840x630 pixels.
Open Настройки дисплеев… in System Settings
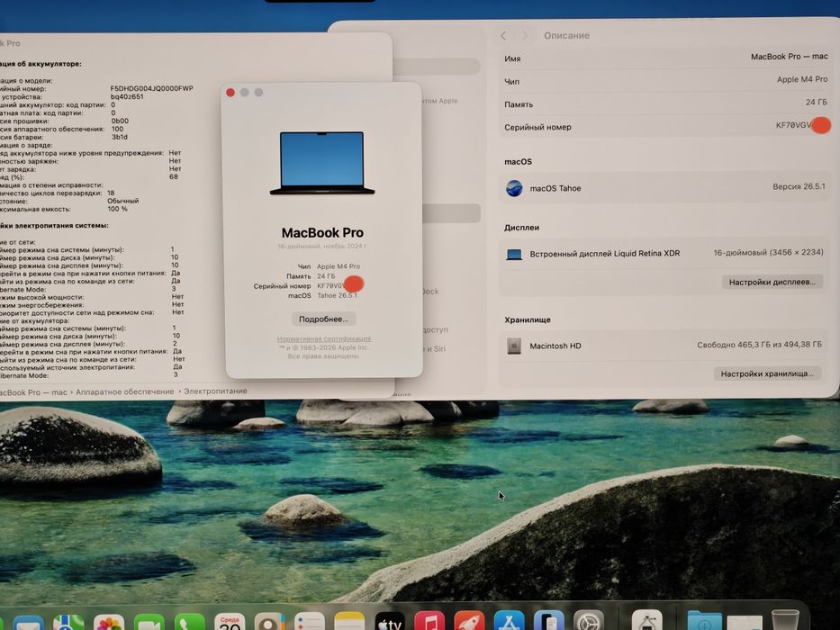(x=772, y=282)
